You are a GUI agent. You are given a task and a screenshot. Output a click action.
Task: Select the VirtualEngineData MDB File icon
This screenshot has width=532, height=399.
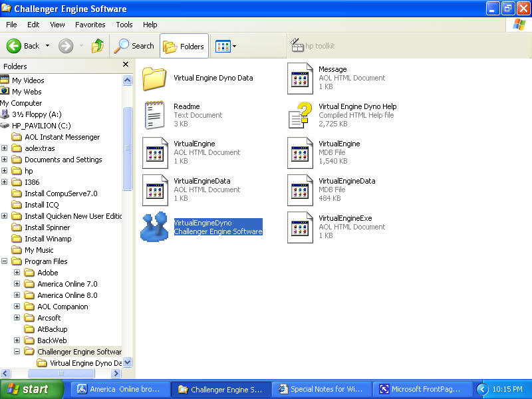tap(300, 190)
